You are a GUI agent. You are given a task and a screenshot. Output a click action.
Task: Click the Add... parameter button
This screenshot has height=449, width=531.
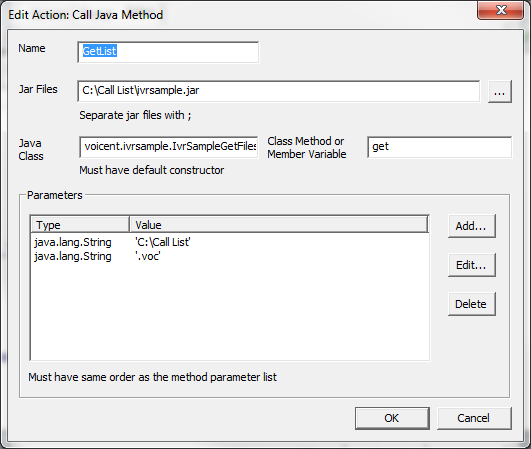(472, 226)
